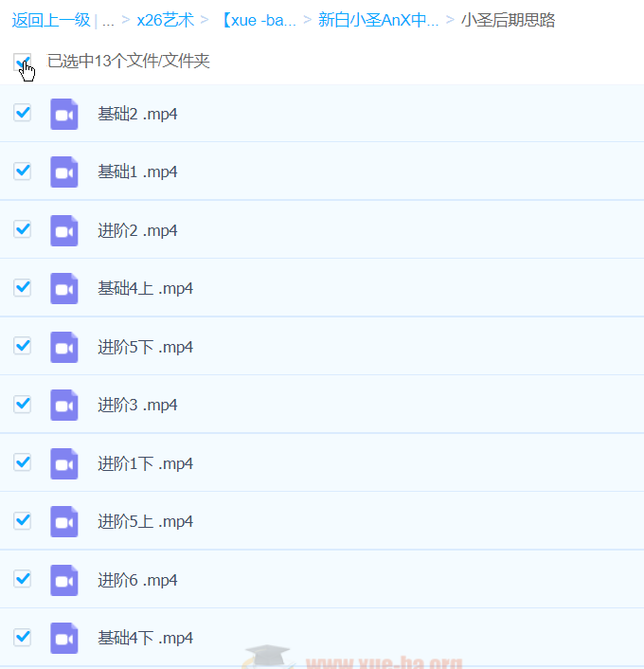Screen dimensions: 644x669
Task: Click the video icon for 进阶6 .mp4
Action: tap(63, 580)
